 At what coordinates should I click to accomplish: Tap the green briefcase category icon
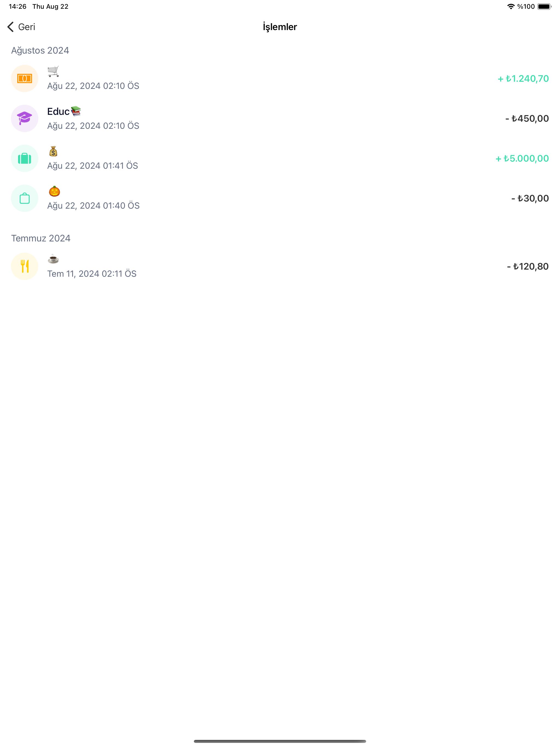click(25, 158)
